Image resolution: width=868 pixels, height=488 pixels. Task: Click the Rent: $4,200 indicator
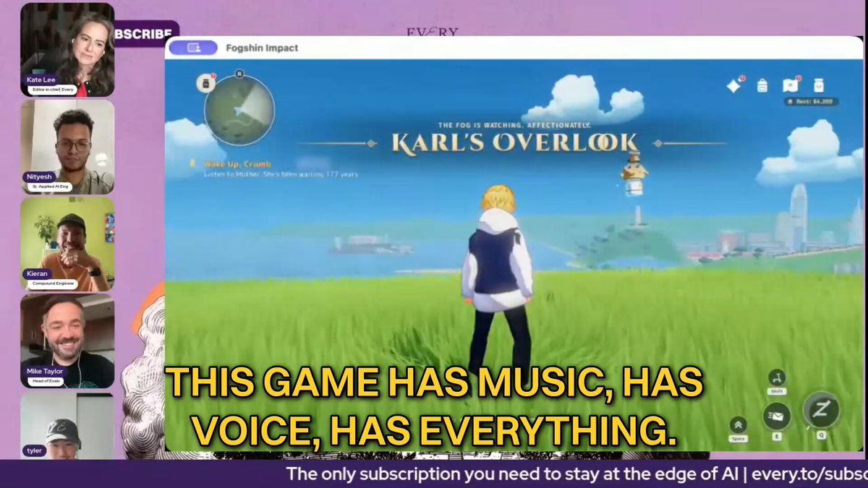pos(811,102)
